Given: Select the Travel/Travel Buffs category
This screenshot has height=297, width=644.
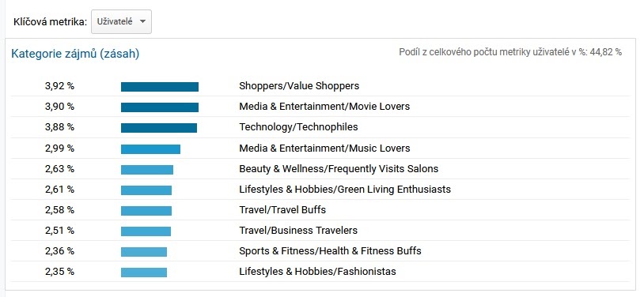Looking at the screenshot, I should click(282, 210).
